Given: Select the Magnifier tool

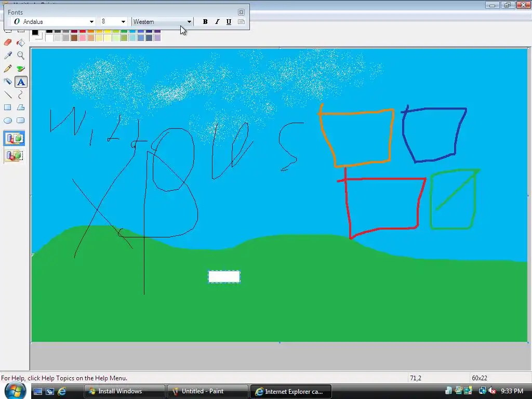Looking at the screenshot, I should (x=21, y=55).
